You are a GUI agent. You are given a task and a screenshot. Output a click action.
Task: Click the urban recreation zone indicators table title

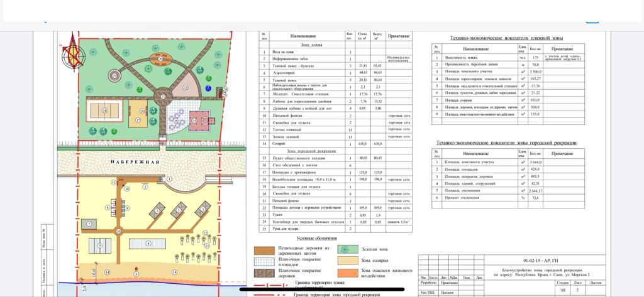506,143
